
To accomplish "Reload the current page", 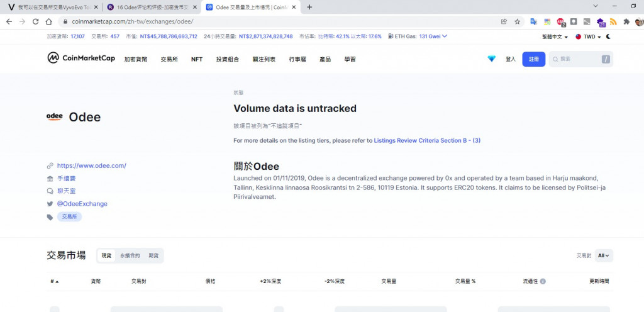I will pos(35,22).
